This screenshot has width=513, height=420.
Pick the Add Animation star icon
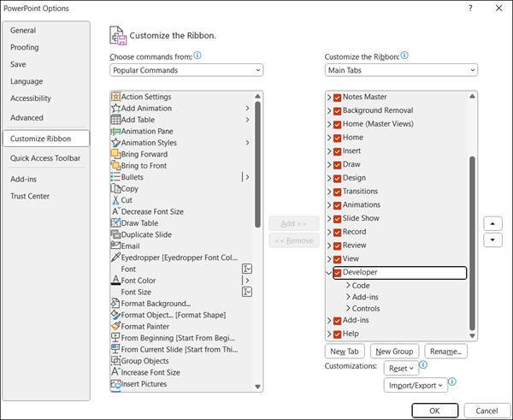[x=115, y=108]
